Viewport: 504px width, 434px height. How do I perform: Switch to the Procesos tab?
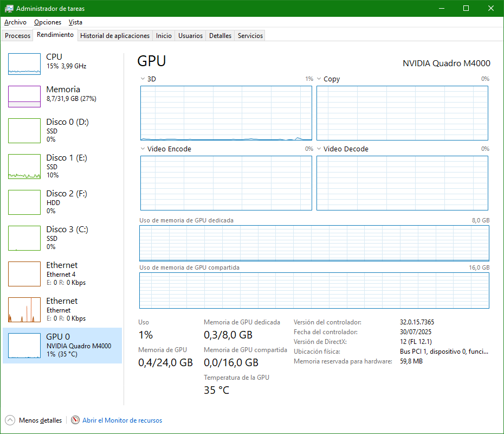point(17,36)
